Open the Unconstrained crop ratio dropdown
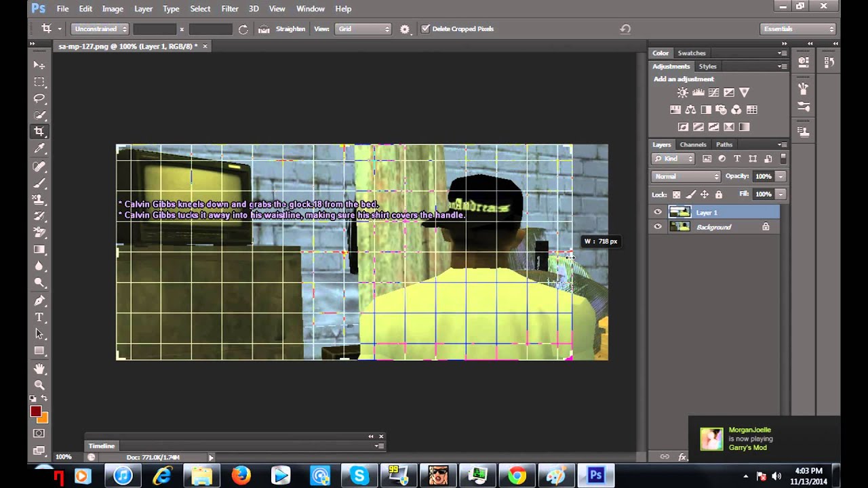868x488 pixels. [x=100, y=29]
